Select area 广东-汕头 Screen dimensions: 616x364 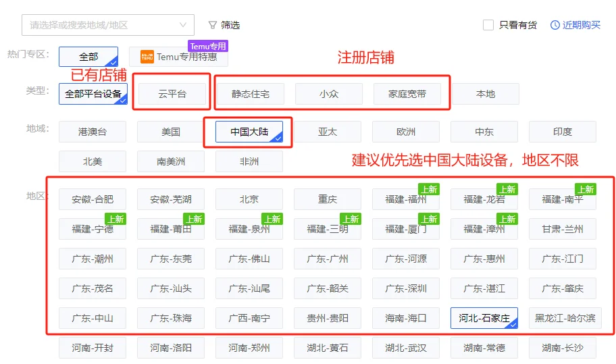(x=170, y=288)
